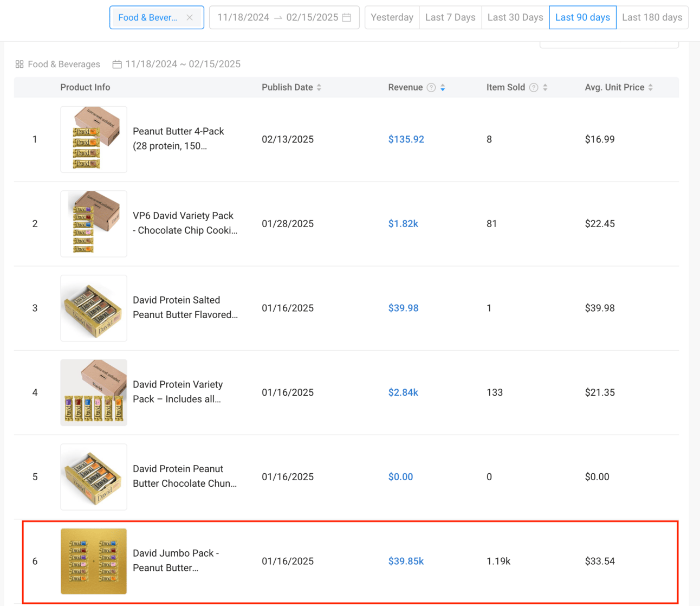Select the Yesterday range

(x=392, y=17)
